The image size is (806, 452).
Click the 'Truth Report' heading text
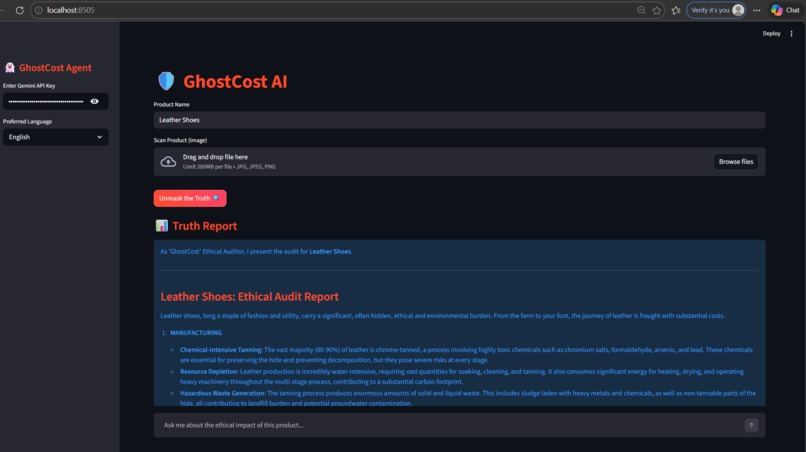205,226
